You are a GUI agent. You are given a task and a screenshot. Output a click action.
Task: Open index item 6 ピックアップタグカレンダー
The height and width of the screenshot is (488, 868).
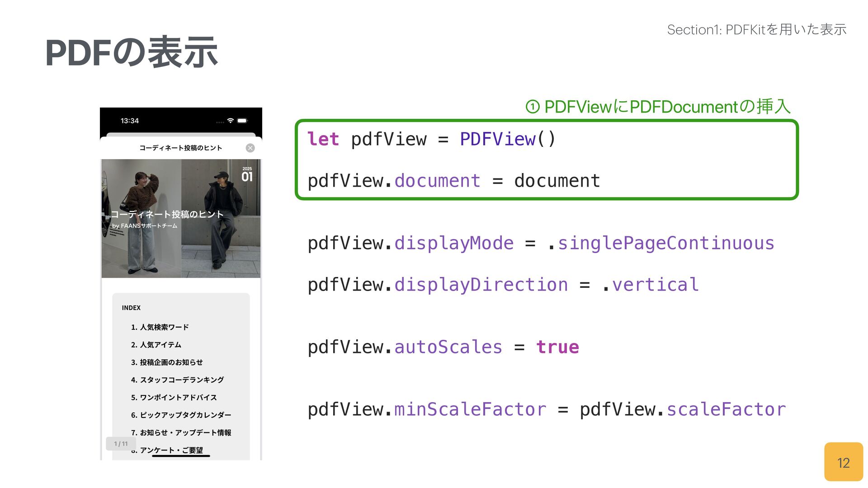click(x=181, y=415)
